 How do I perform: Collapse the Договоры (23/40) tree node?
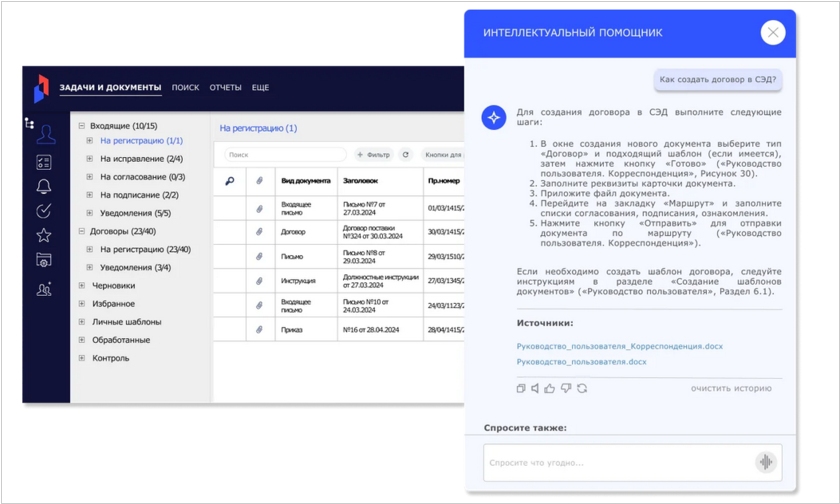click(82, 232)
